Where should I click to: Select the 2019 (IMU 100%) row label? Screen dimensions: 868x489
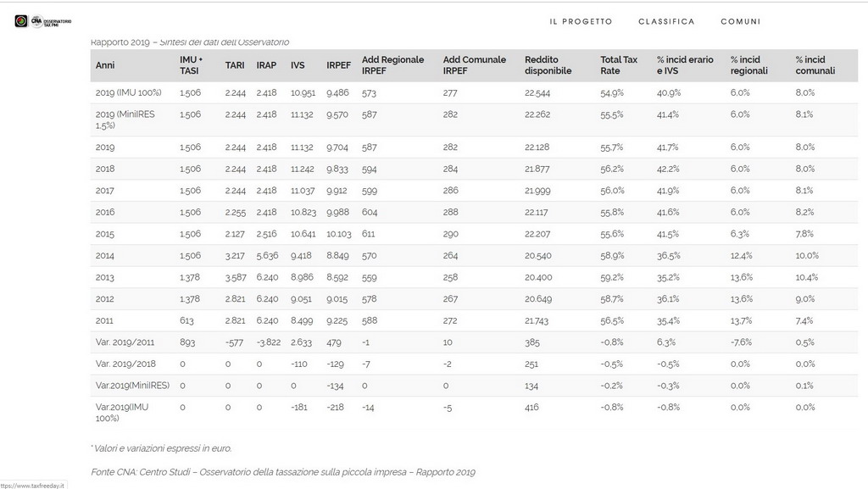click(x=128, y=92)
